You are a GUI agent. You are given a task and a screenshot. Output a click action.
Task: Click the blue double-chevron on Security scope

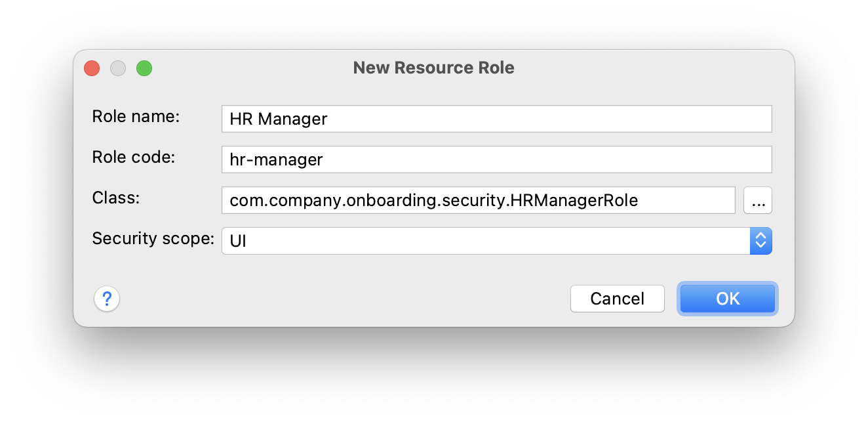coord(760,241)
